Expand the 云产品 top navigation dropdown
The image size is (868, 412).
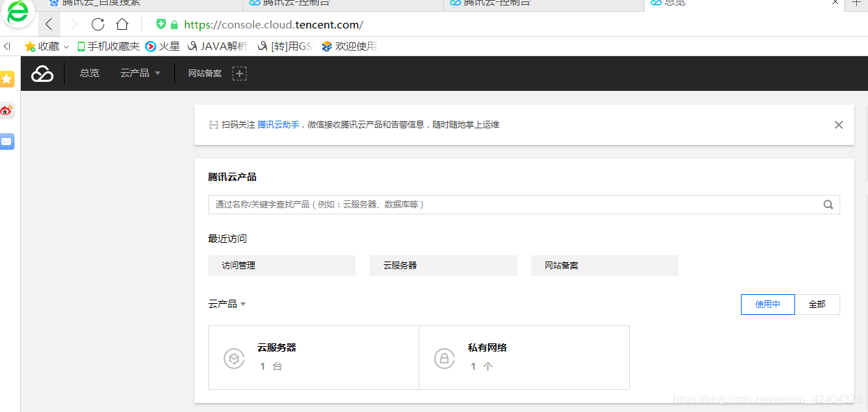(x=140, y=73)
